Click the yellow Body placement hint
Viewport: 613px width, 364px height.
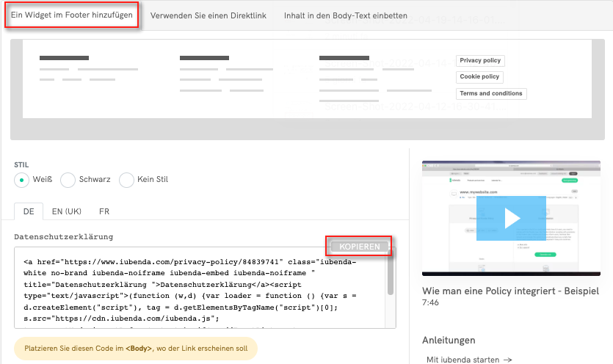(x=135, y=349)
